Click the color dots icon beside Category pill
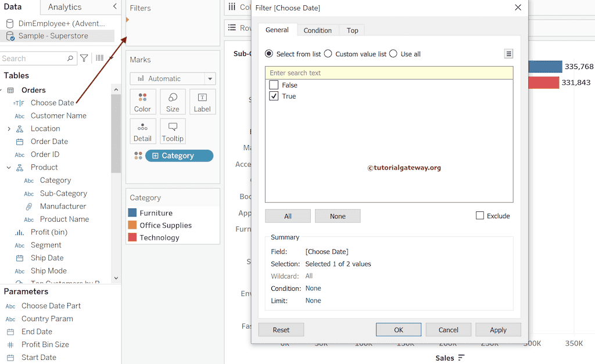 tap(138, 156)
